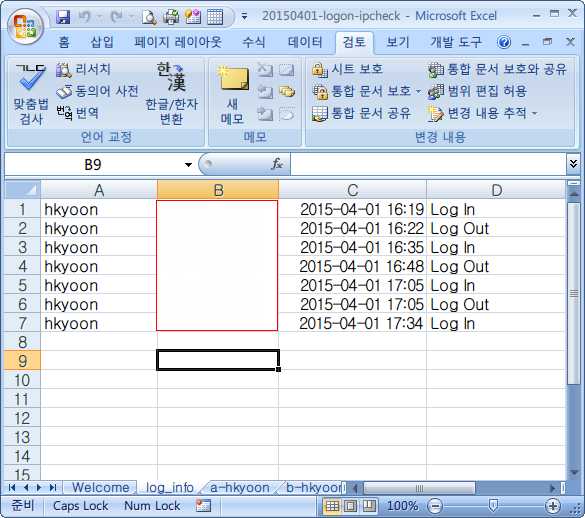Image resolution: width=585 pixels, height=518 pixels.
Task: Expand the Name Box dropdown arrow
Action: 188,165
